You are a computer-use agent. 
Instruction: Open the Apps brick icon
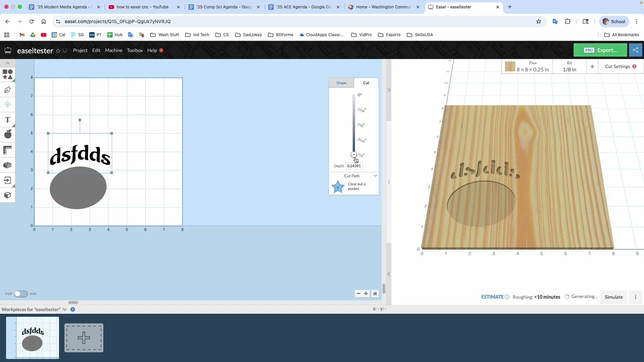[x=8, y=165]
